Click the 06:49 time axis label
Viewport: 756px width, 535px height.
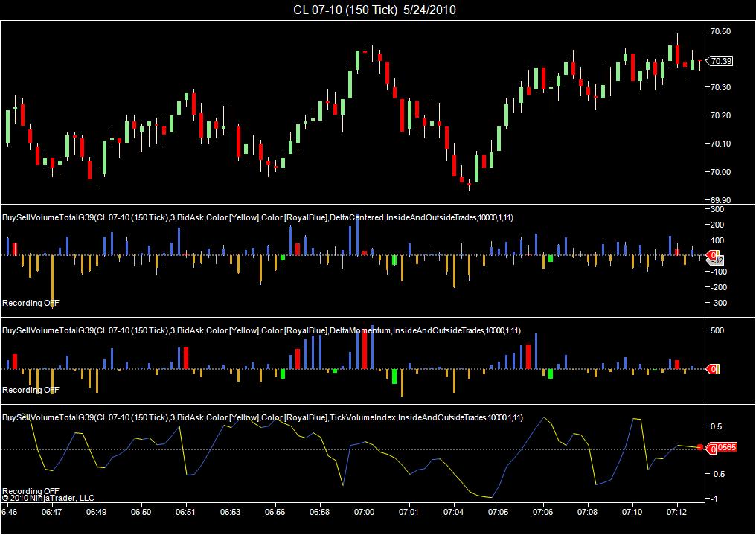(x=96, y=512)
